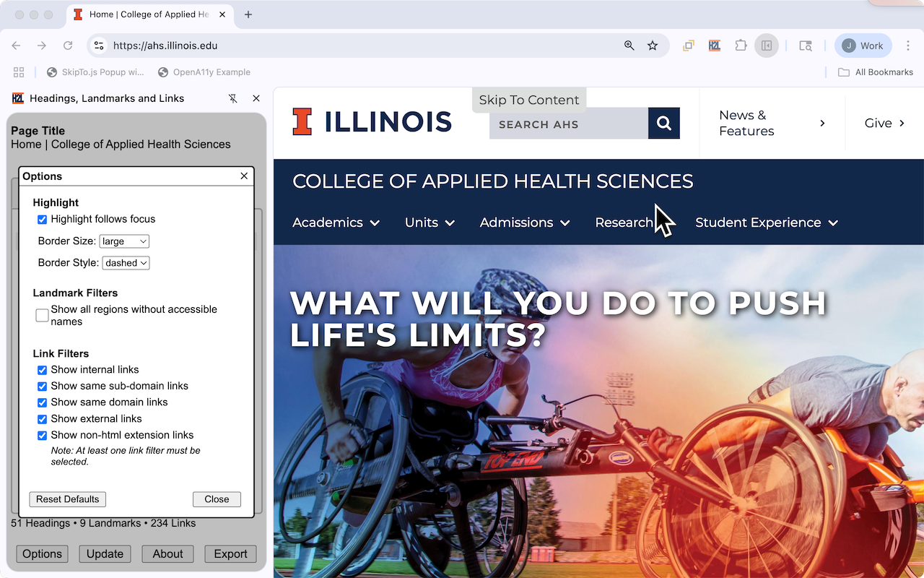Open the Give link
924x578 pixels.
pos(884,123)
